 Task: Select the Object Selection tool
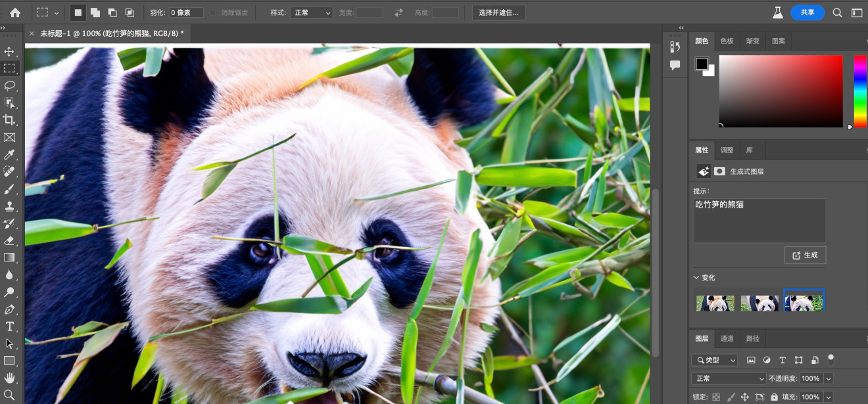[x=9, y=102]
